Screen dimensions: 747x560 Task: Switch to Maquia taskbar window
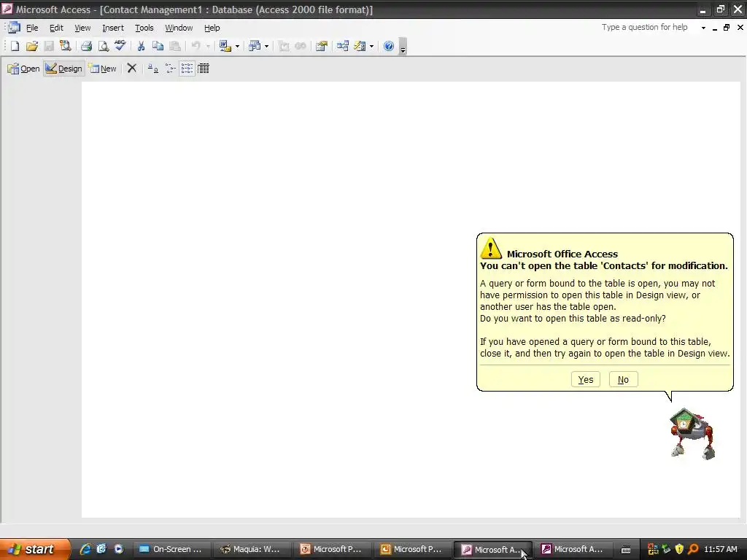[x=251, y=549]
